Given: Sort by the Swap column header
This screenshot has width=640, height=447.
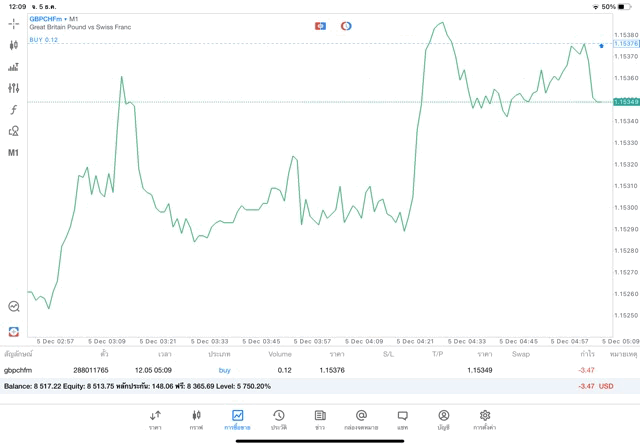Looking at the screenshot, I should click(x=521, y=354).
